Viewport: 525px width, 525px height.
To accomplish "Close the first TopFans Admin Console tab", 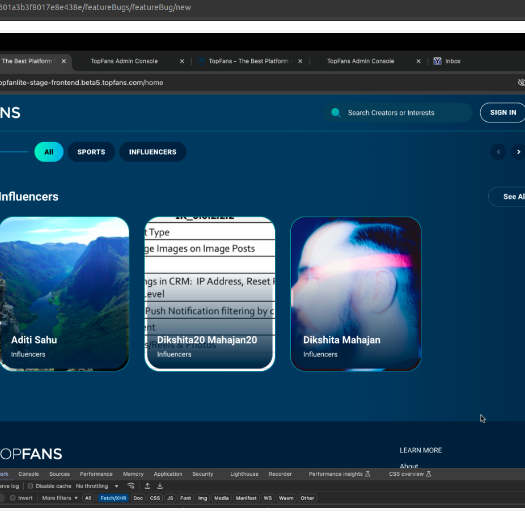I will click(182, 61).
